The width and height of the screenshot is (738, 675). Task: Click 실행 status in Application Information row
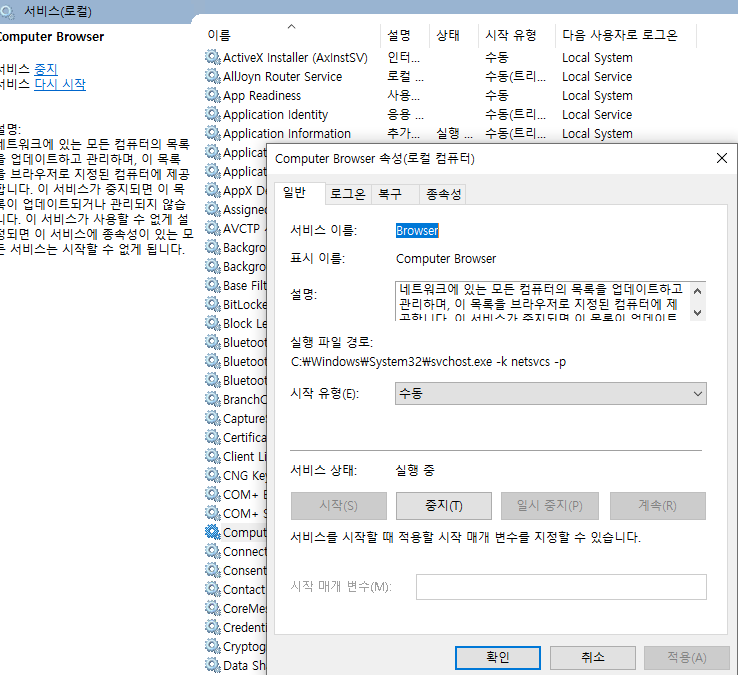(454, 134)
